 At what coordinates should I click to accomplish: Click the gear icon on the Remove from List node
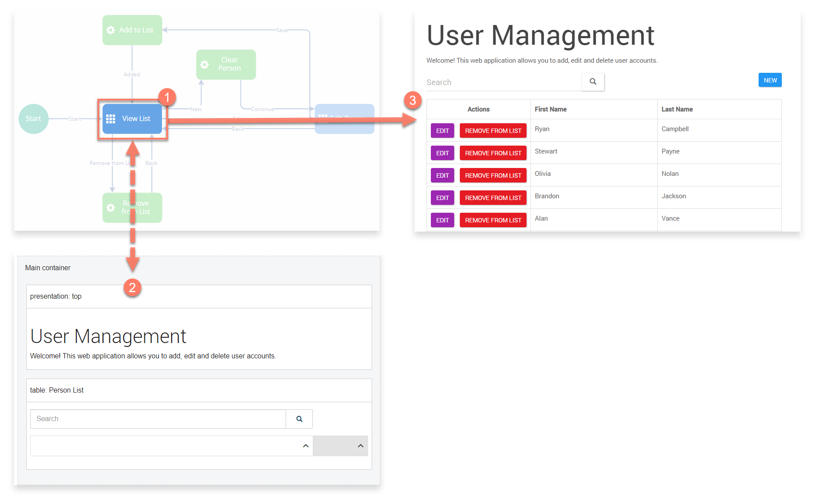[111, 207]
